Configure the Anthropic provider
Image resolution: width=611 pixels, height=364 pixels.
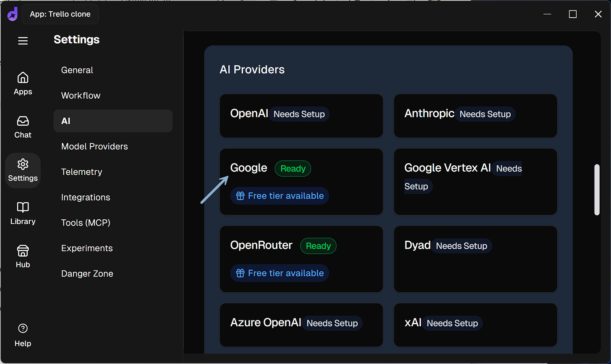[x=475, y=116]
